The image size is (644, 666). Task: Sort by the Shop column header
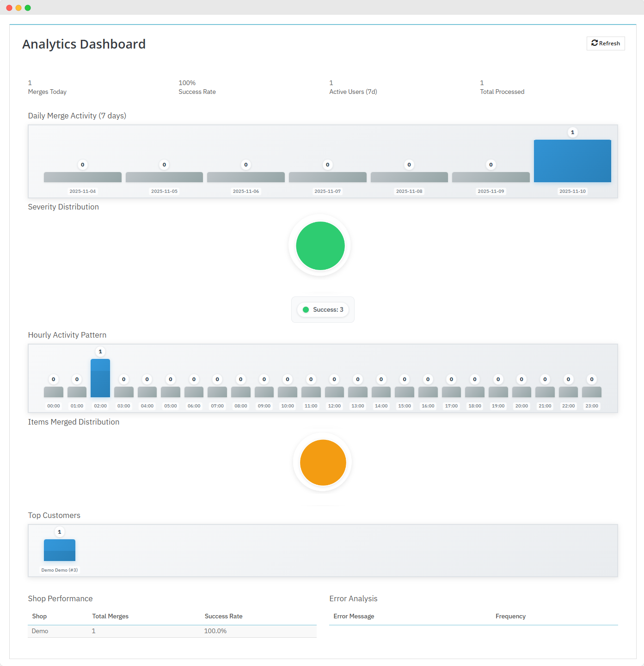click(x=39, y=617)
